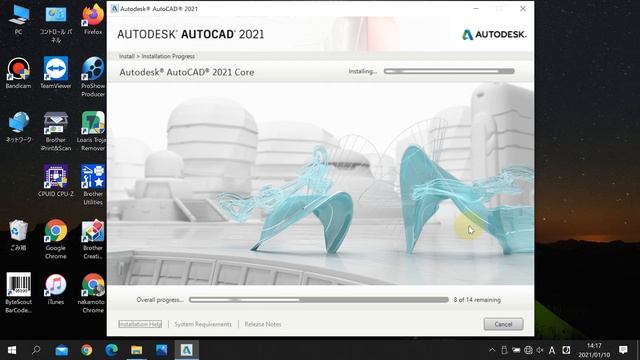Open the Brother iPrint&Scan desktop icon

pyautogui.click(x=56, y=131)
